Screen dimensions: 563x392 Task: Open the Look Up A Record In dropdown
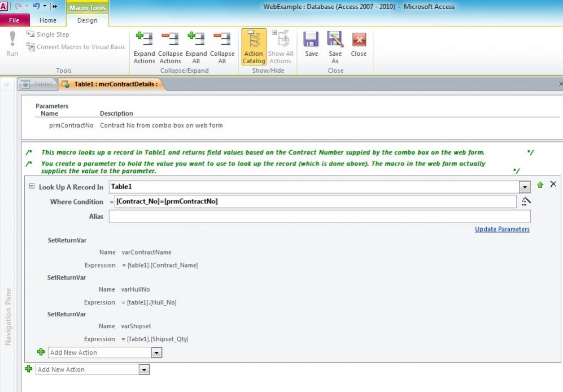pos(525,187)
